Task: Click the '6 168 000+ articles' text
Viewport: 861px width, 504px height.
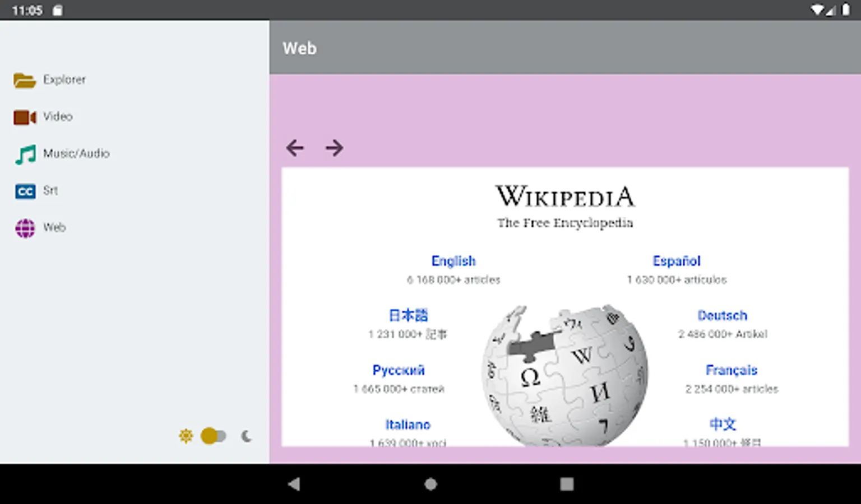Action: click(x=453, y=279)
